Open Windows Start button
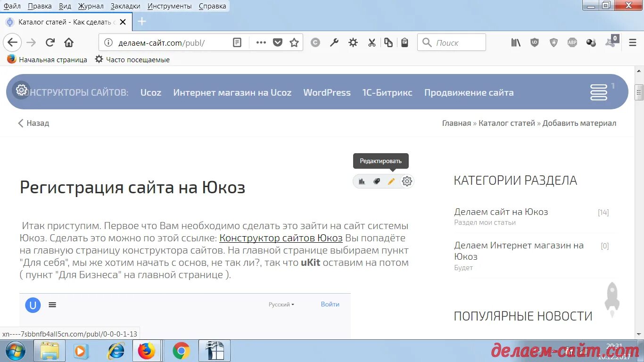The width and height of the screenshot is (644, 362). pyautogui.click(x=16, y=351)
